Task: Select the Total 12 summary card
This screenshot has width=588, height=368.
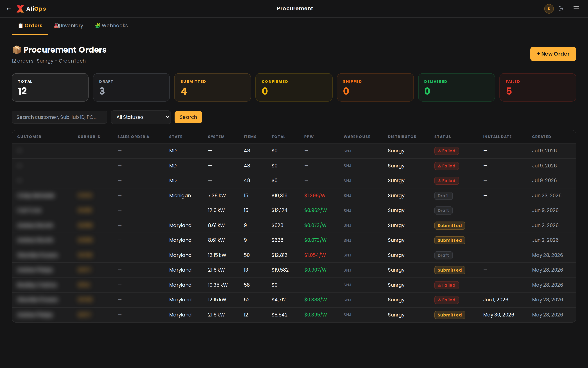Action: click(x=50, y=87)
